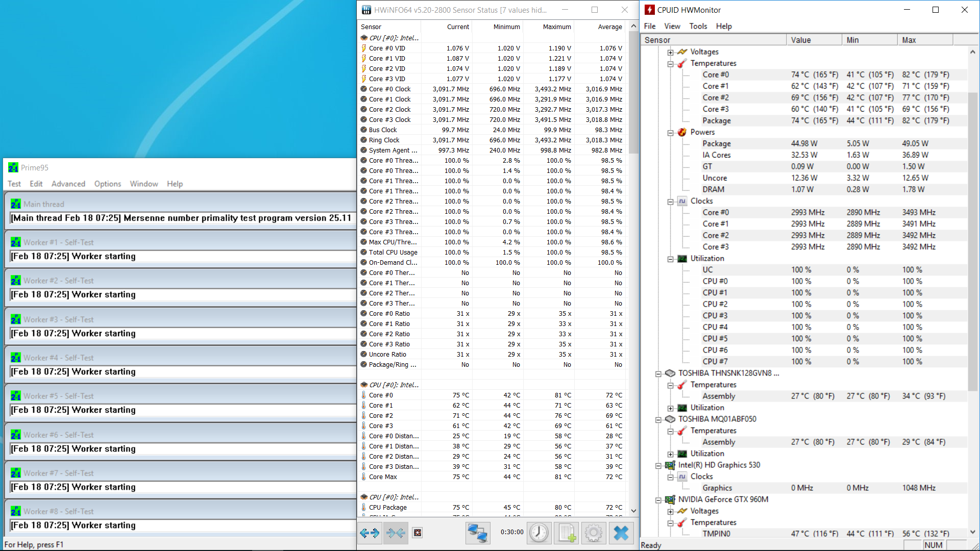This screenshot has height=551, width=980.
Task: Select the Core Max temperature row in HWiNFO
Action: click(x=493, y=477)
